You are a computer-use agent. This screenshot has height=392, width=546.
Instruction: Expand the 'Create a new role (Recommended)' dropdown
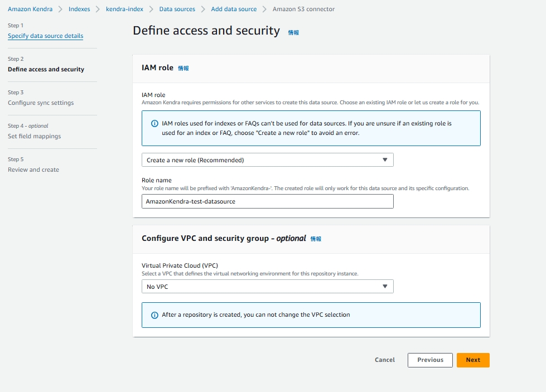(267, 160)
